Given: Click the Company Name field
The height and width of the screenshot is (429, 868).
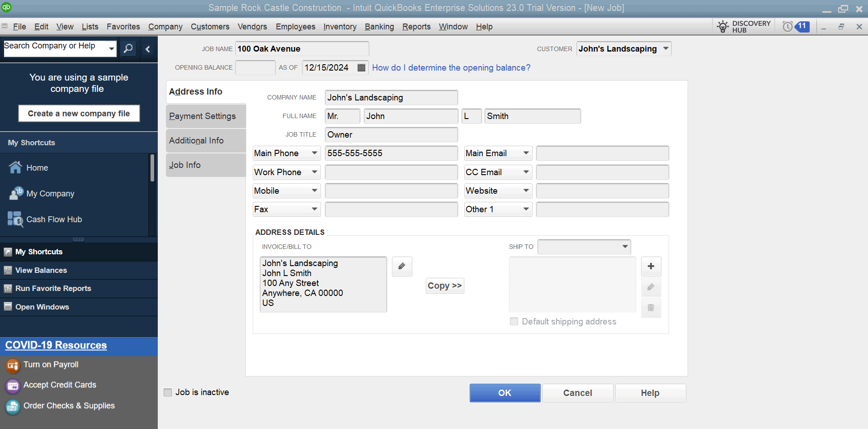Looking at the screenshot, I should coord(392,98).
